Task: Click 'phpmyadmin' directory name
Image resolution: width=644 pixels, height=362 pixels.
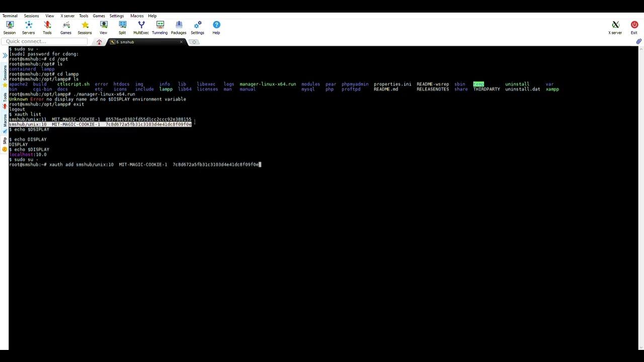Action: (x=355, y=84)
